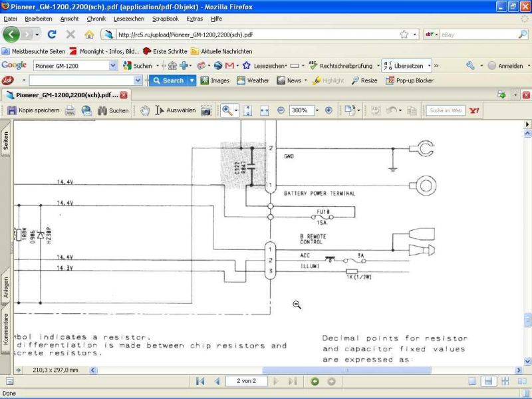532x399 pixels.
Task: Click the vertical scrollbar thumb
Action: [x=527, y=321]
